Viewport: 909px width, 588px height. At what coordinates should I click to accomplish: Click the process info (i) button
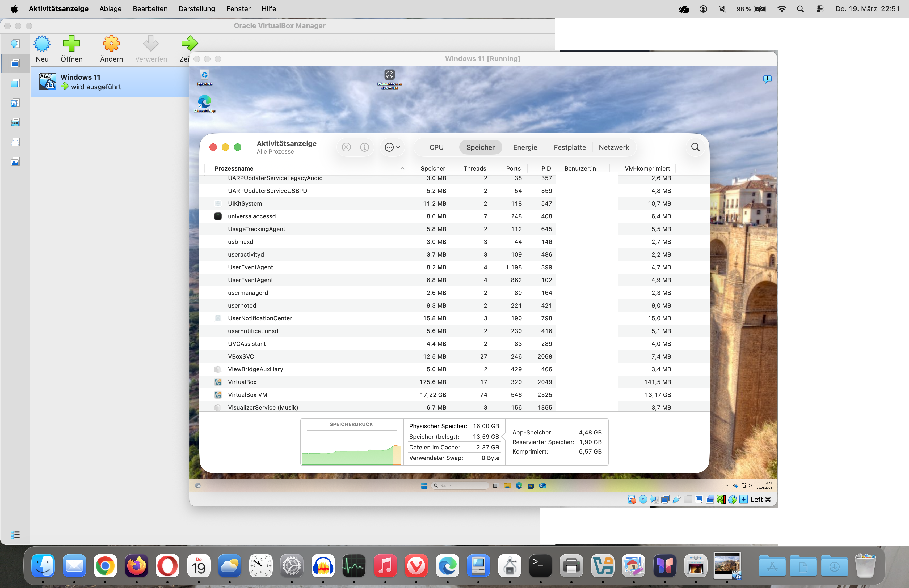pyautogui.click(x=364, y=147)
